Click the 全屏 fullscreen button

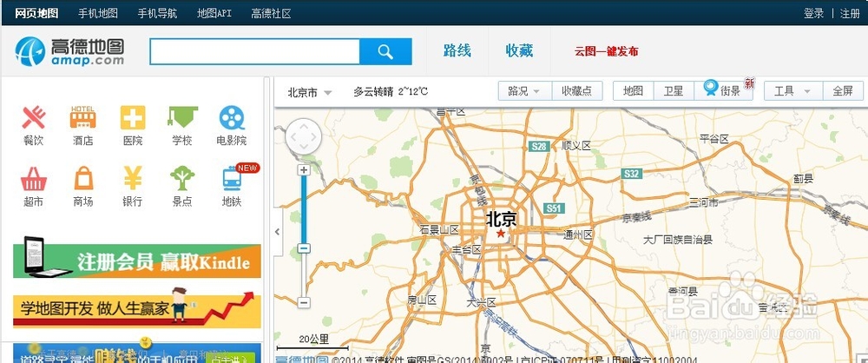843,91
